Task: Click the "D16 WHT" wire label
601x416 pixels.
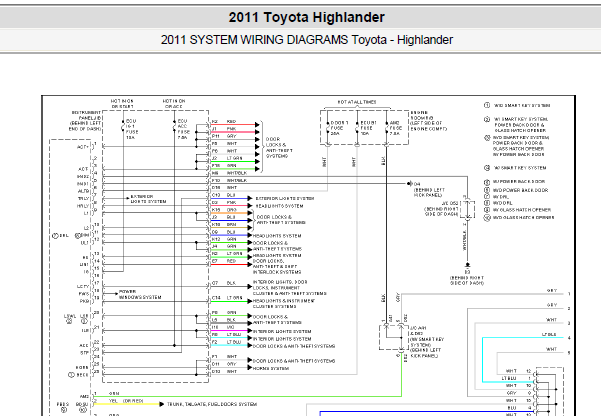Action: (224, 187)
